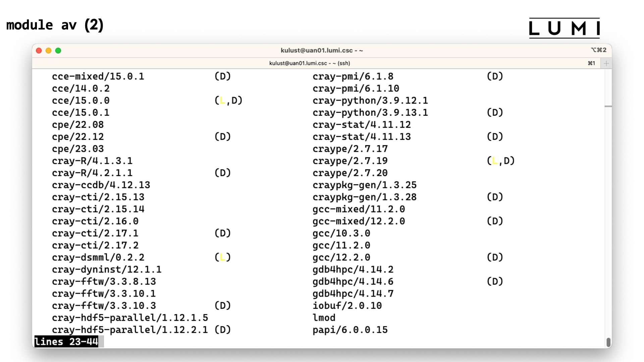Screen dimensions: 644x362
Task: Select text gdb4hpc/4.14.2
Action: coord(353,269)
